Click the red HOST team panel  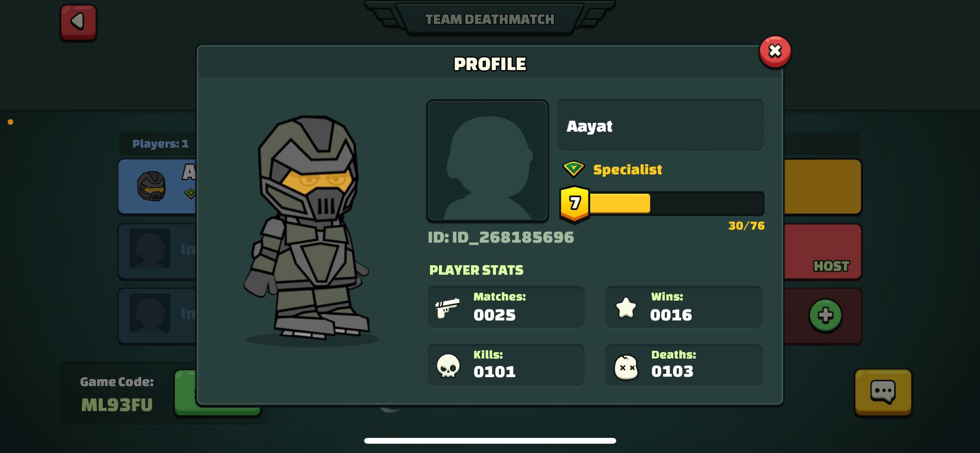point(823,252)
